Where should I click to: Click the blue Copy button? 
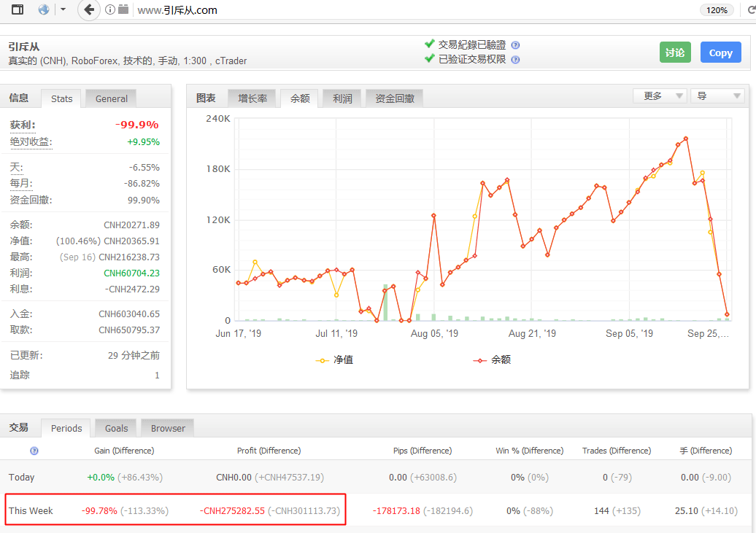[720, 52]
